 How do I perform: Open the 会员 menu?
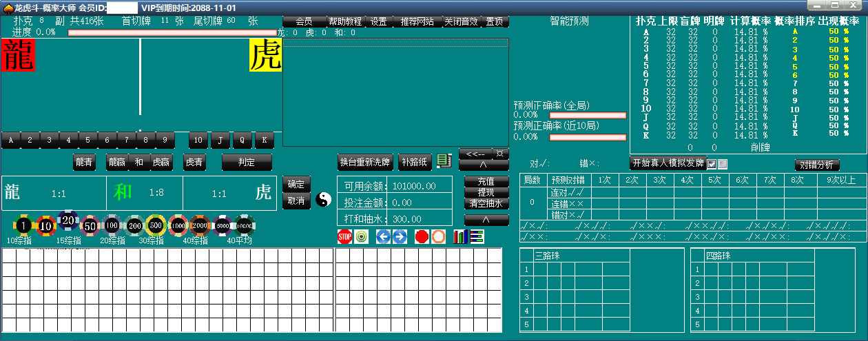point(304,21)
